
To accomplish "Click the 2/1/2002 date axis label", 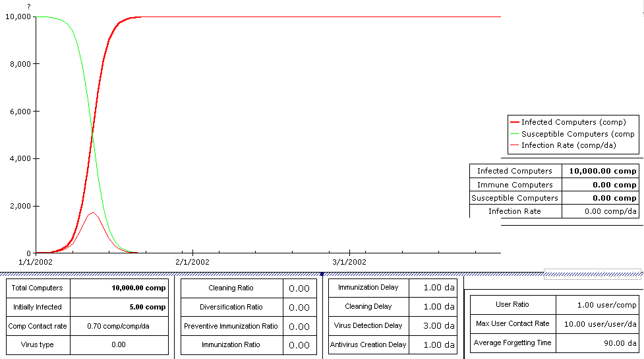I will pos(192,262).
